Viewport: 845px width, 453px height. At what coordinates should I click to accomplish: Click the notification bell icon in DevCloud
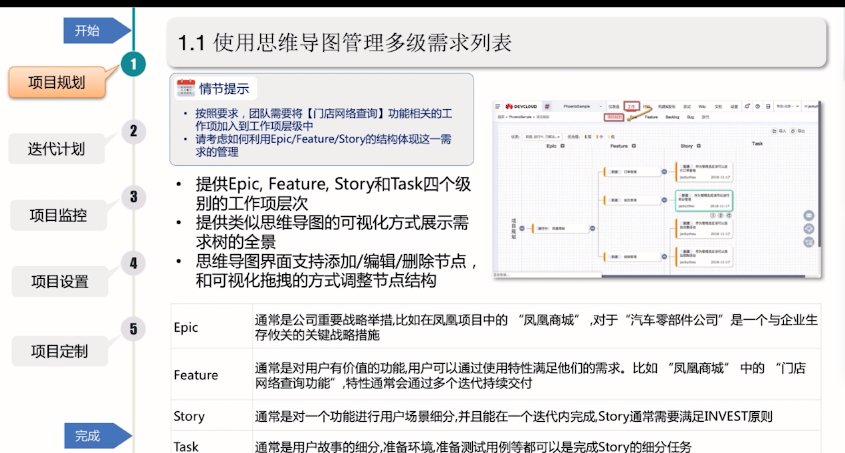tap(747, 106)
